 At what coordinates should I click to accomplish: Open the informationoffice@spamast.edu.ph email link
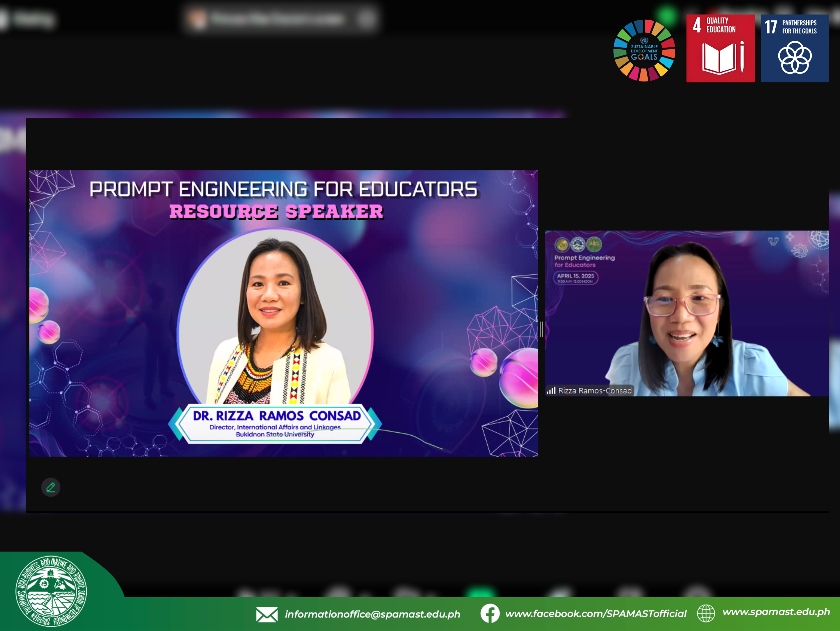click(372, 614)
